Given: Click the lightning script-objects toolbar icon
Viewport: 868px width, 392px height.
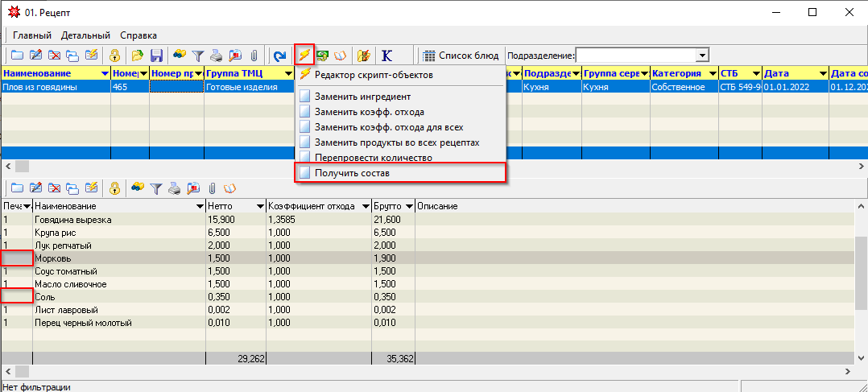Looking at the screenshot, I should 304,55.
